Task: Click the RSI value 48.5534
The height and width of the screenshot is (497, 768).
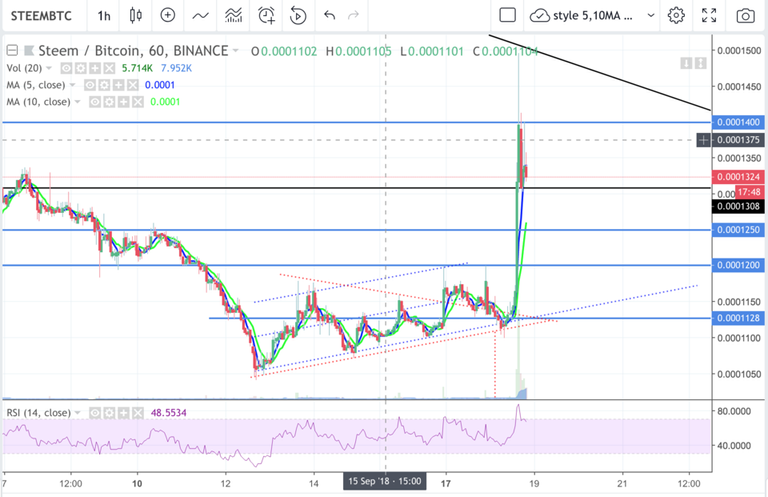Action: point(168,413)
